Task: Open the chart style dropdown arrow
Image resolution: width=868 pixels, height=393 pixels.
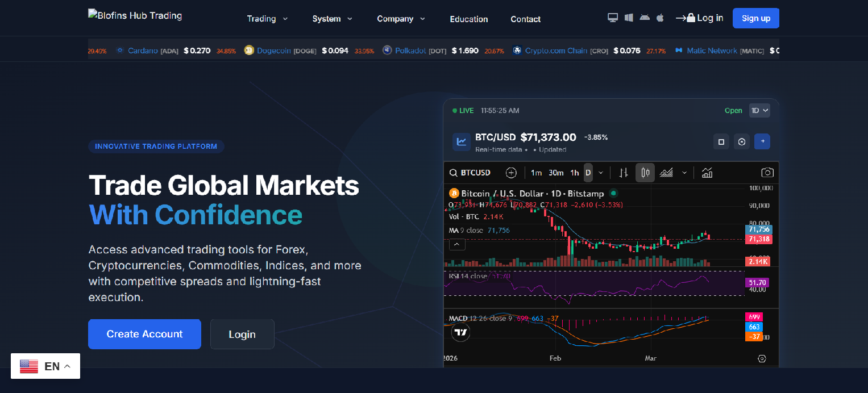Action: (684, 173)
